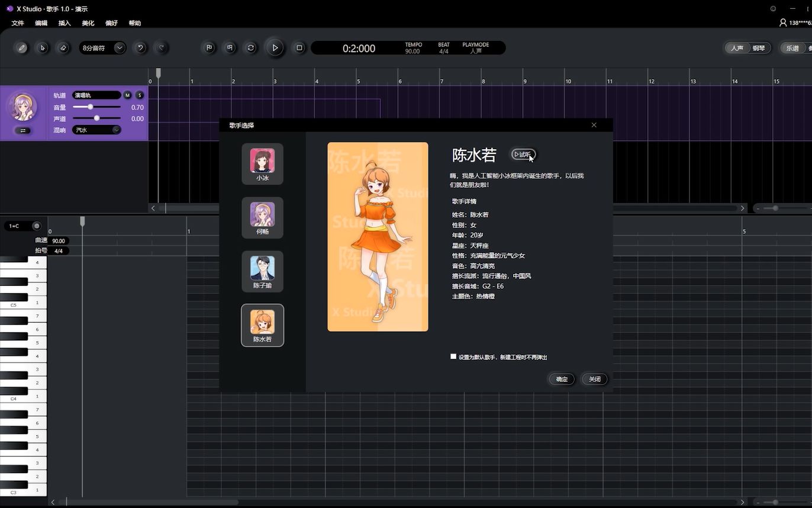Open the 混响 reverb dropdown 汽水
Screen dimensions: 812x508
pyautogui.click(x=96, y=130)
